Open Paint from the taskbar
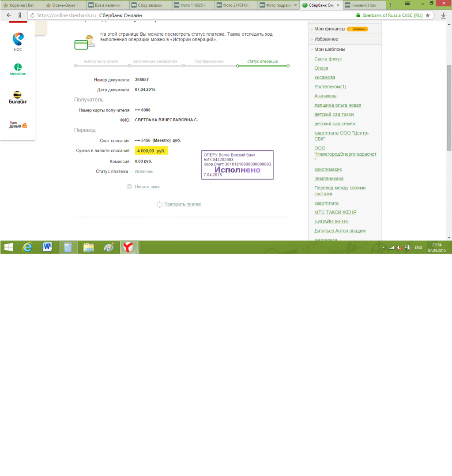Viewport: 452px width, 476px height. click(109, 247)
